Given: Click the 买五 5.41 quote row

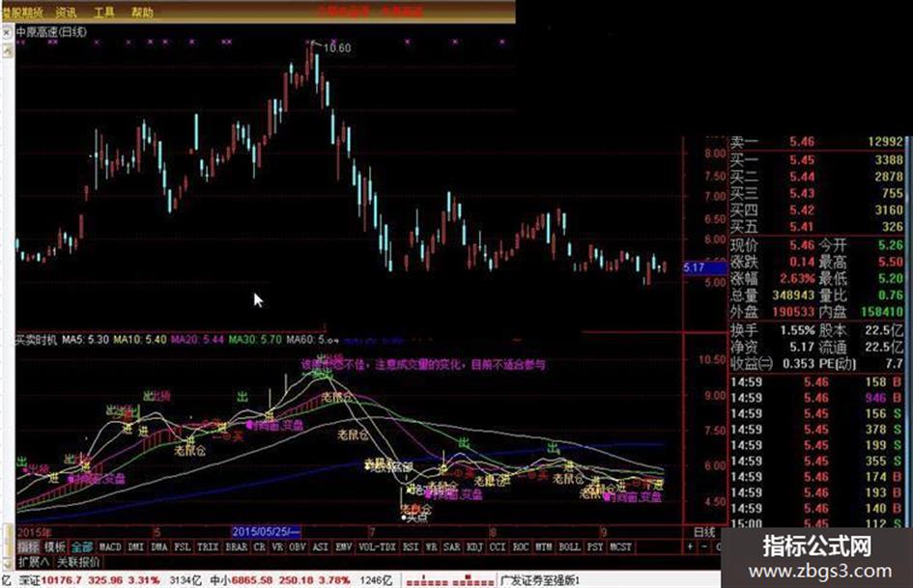Looking at the screenshot, I should pos(817,227).
